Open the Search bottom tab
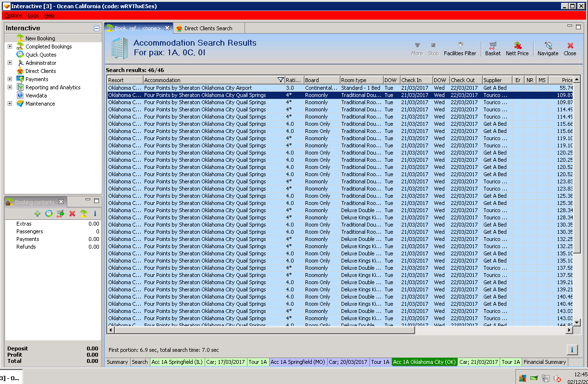Image resolution: width=588 pixels, height=384 pixels. click(140, 362)
